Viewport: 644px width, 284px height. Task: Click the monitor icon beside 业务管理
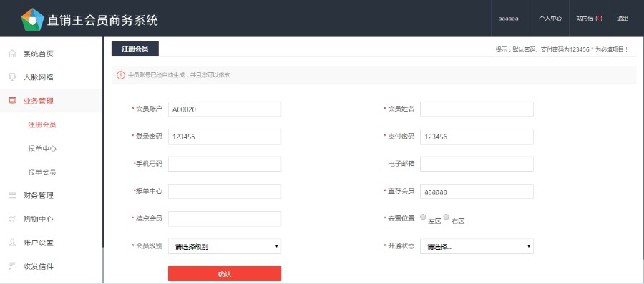tap(12, 101)
